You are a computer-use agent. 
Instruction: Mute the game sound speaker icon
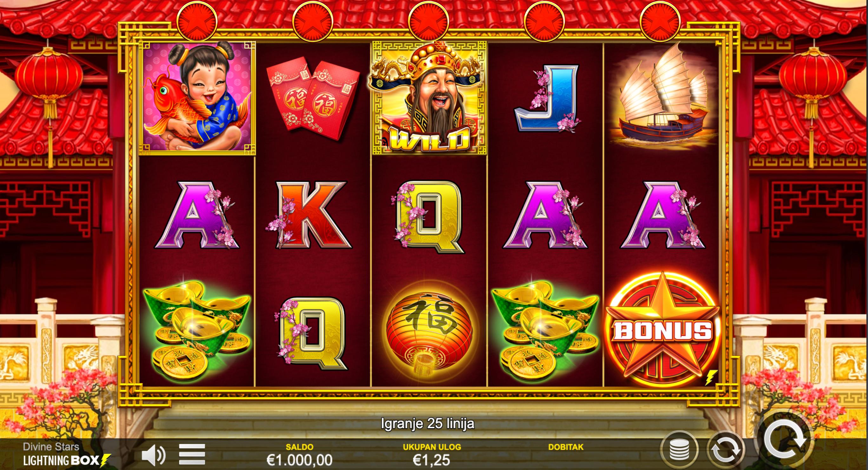pos(154,456)
